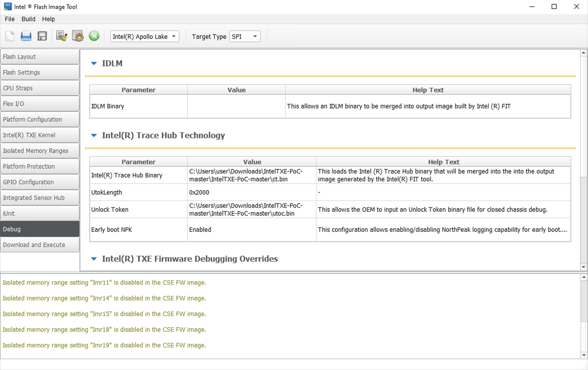Click the log message about Imr18
Viewport: 588px width, 370px height.
pos(104,330)
